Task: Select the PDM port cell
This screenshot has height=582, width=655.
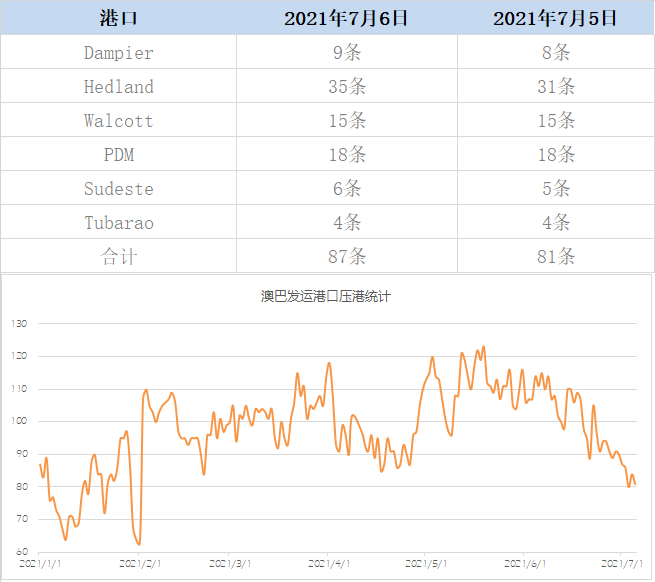Action: coord(118,155)
